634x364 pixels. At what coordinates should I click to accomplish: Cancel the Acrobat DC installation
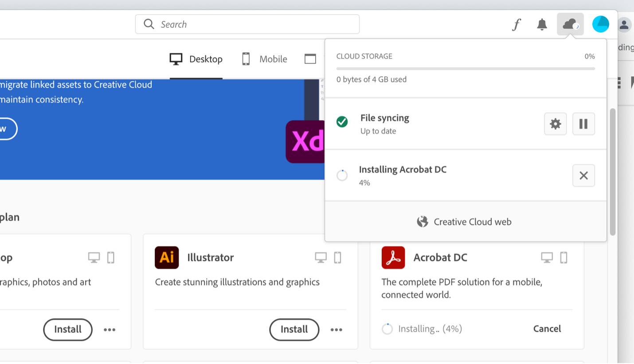click(547, 329)
